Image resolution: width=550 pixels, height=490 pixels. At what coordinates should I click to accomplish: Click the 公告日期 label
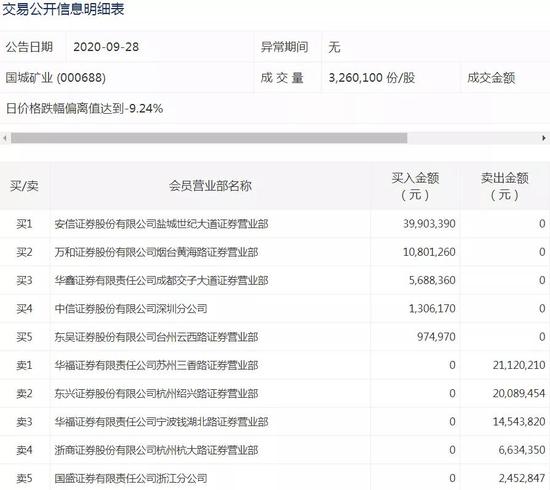[x=29, y=47]
